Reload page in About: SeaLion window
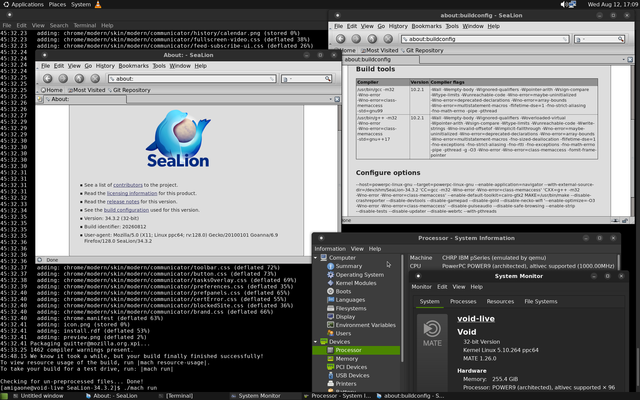Image resolution: width=640 pixels, height=400 pixels. pos(79,79)
